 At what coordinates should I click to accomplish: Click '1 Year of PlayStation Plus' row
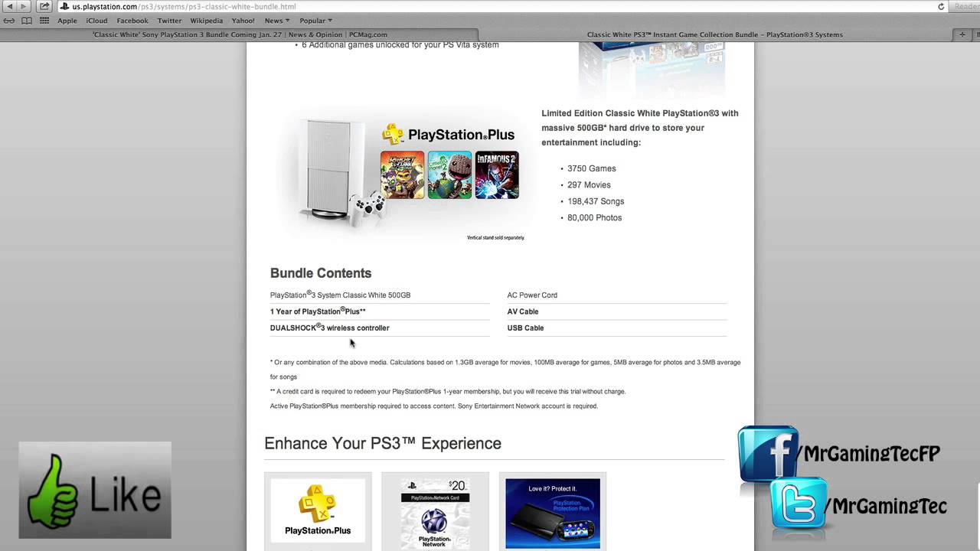380,311
